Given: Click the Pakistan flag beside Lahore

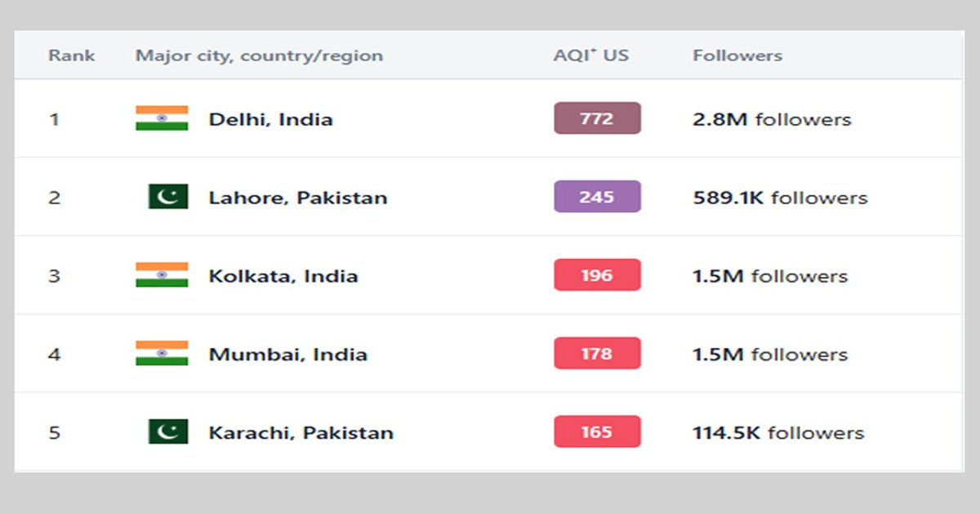Looking at the screenshot, I should 168,197.
